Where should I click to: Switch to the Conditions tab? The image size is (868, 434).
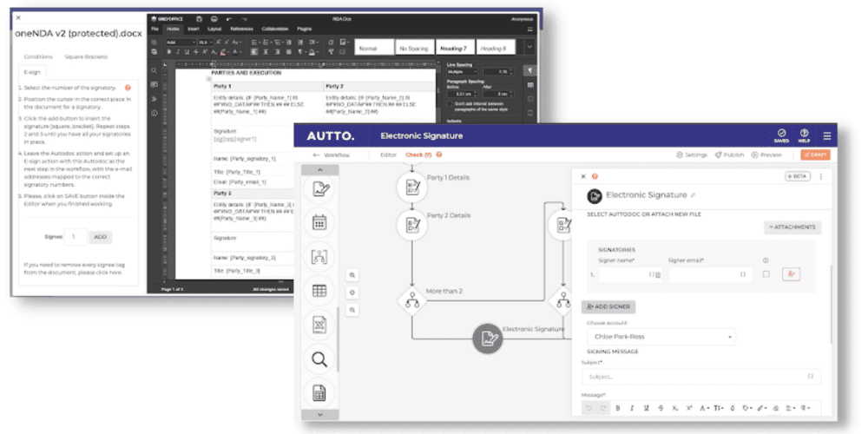click(x=38, y=56)
